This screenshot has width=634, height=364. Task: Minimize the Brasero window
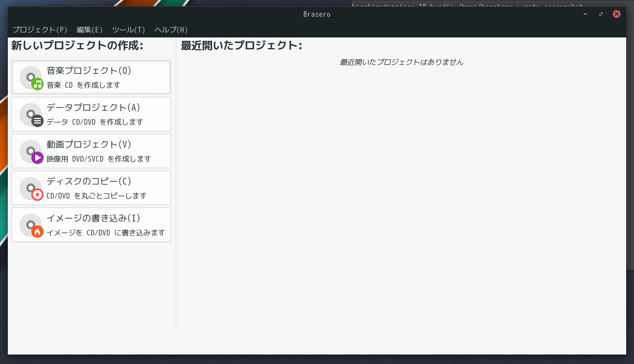pyautogui.click(x=585, y=14)
